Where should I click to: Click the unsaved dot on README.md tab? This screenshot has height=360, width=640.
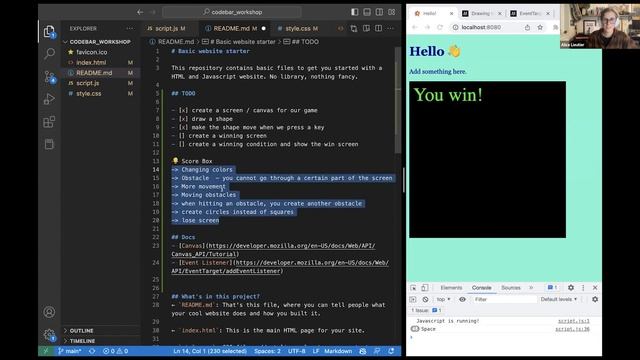pyautogui.click(x=263, y=29)
